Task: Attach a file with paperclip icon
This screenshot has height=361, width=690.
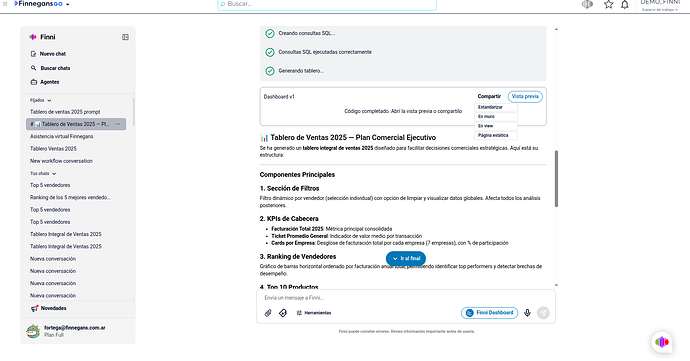Action: (x=268, y=313)
